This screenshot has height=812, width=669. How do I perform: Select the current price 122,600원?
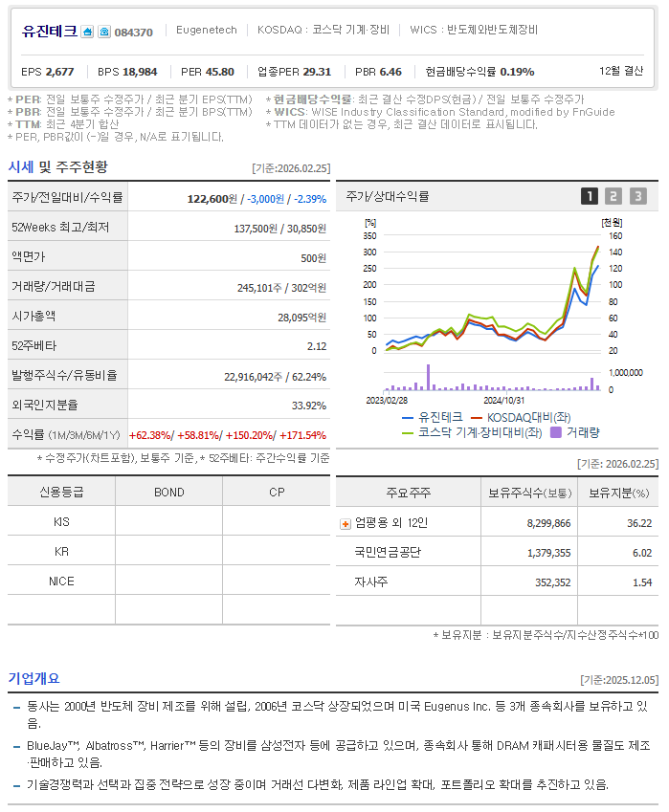(x=212, y=199)
